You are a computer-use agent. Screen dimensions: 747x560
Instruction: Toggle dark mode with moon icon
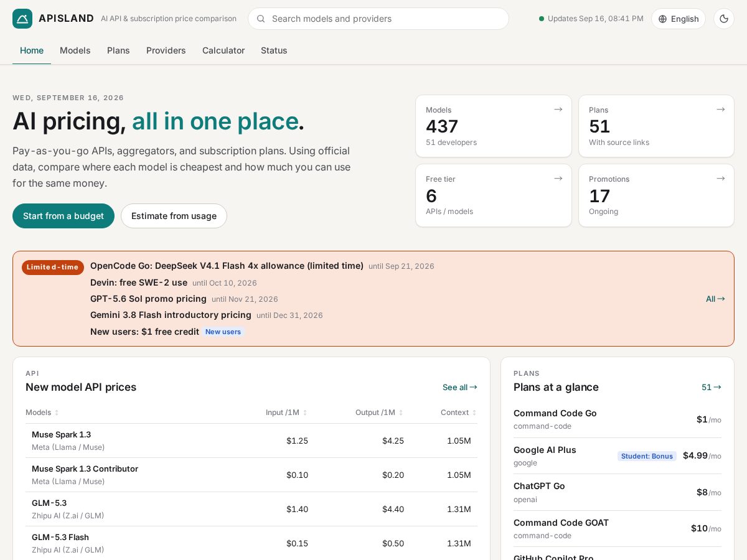[724, 19]
